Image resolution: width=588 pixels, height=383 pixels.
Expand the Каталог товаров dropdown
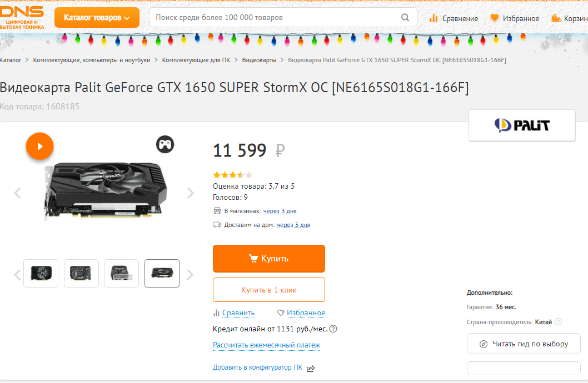point(97,18)
